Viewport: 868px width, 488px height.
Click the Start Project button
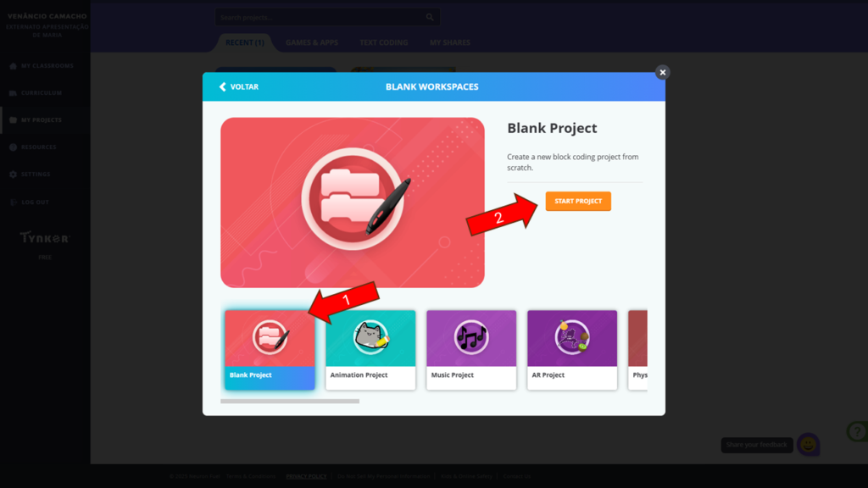click(578, 201)
